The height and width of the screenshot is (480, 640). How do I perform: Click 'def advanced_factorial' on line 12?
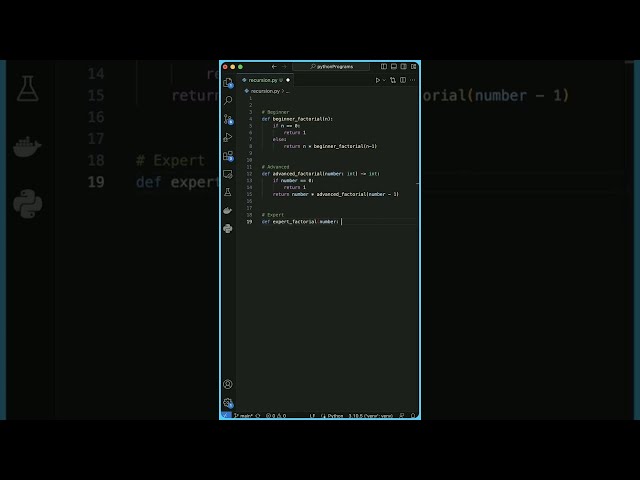coord(292,174)
